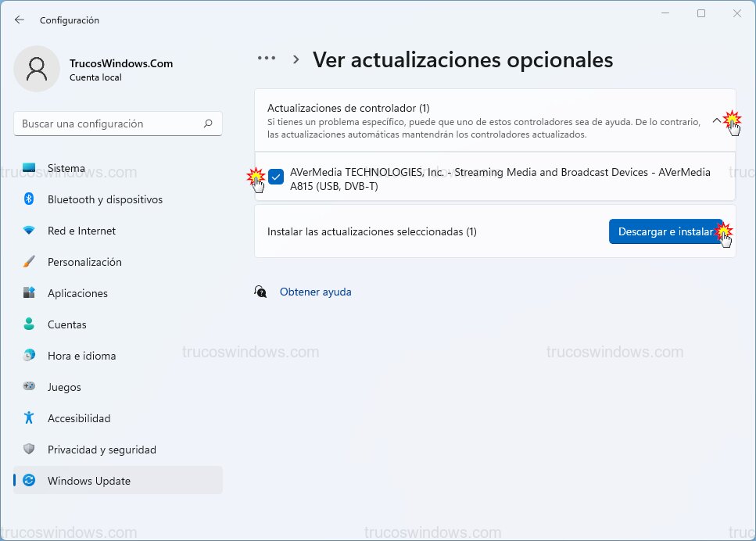
Task: Switch to the Windows Update section
Action: 90,480
